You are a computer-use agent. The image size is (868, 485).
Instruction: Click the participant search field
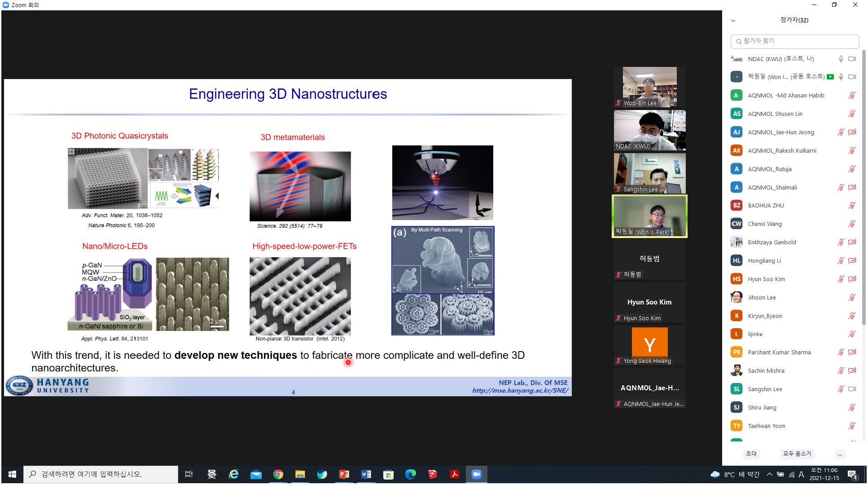[x=794, y=41]
